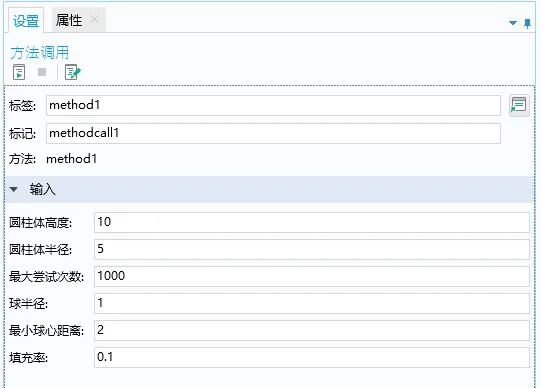
Task: Click the 圆柱体高度 input field
Action: 312,222
